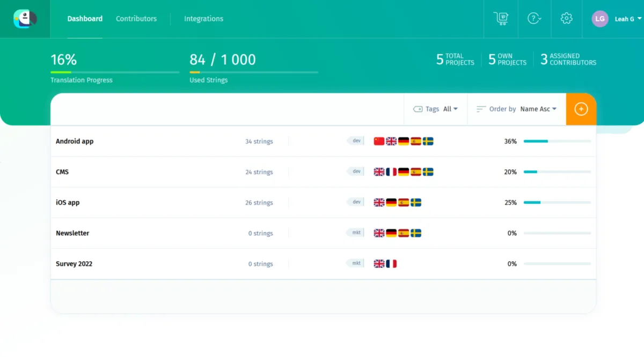The height and width of the screenshot is (357, 644).
Task: Click the 36% value in Android row
Action: pyautogui.click(x=510, y=142)
